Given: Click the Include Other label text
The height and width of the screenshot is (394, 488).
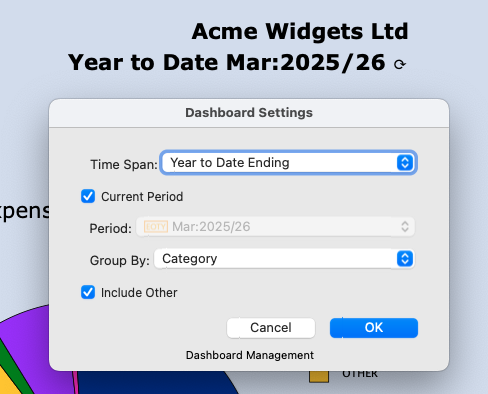Looking at the screenshot, I should (x=139, y=293).
